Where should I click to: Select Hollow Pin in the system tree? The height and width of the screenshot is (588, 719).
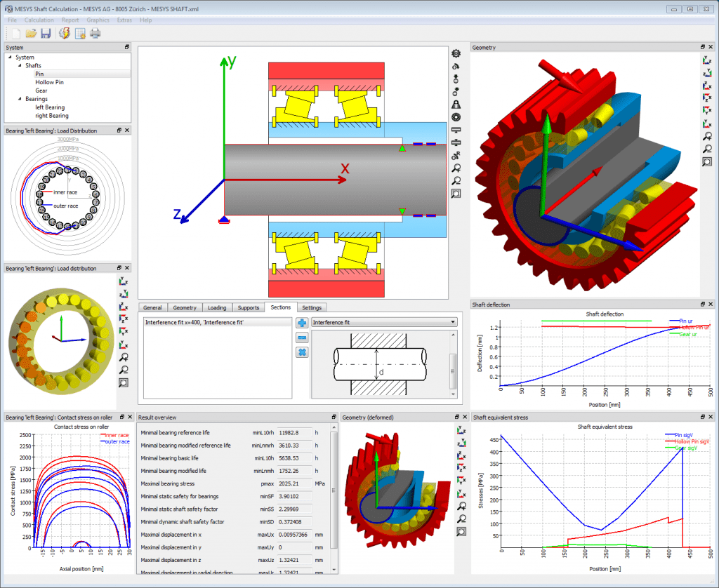coord(49,82)
